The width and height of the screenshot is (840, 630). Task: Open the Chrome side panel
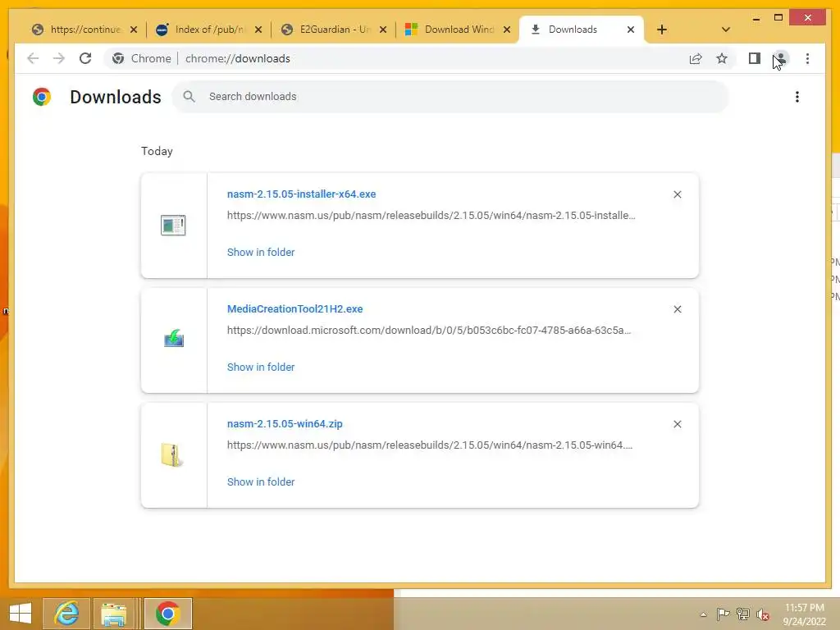(x=755, y=58)
